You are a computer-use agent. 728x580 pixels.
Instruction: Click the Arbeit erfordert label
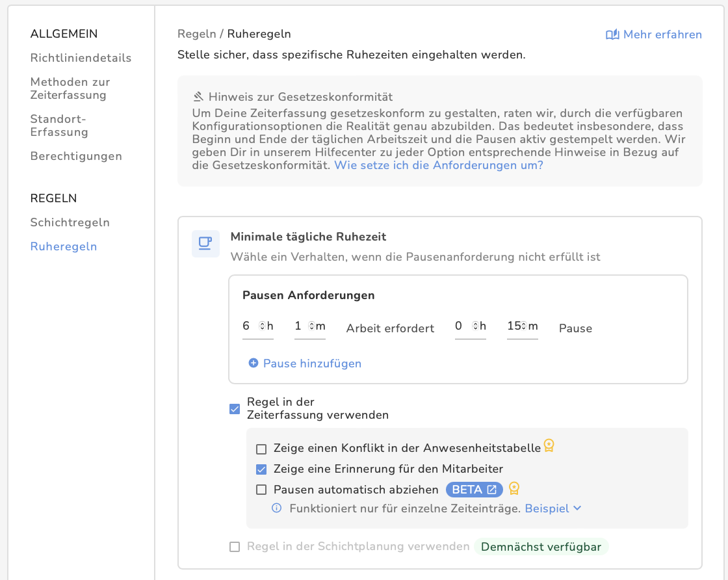pyautogui.click(x=390, y=328)
